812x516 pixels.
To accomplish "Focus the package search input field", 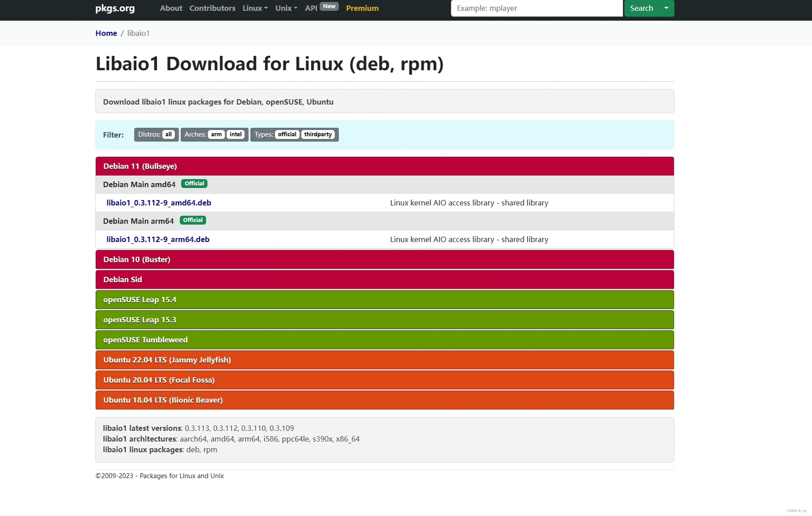I will tap(536, 8).
